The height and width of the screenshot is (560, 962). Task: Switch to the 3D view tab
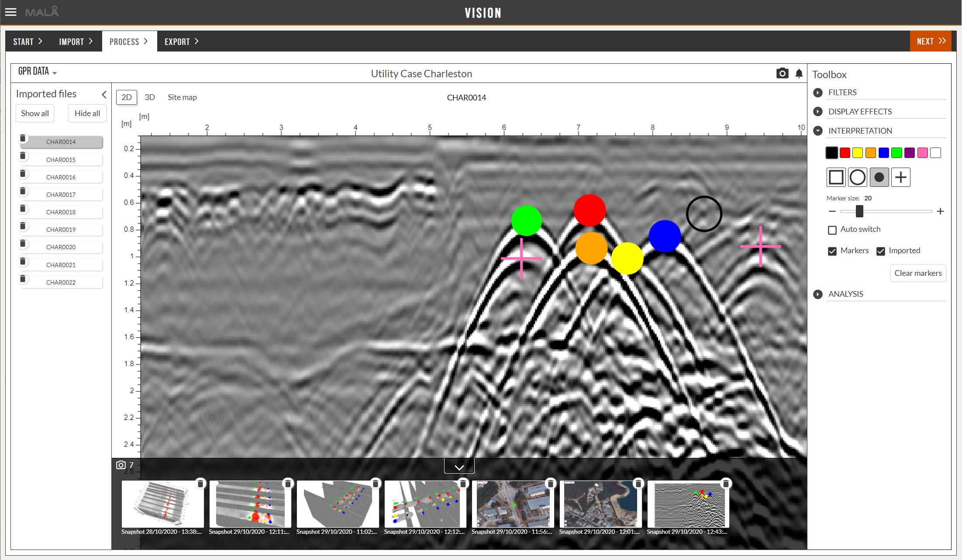point(150,97)
